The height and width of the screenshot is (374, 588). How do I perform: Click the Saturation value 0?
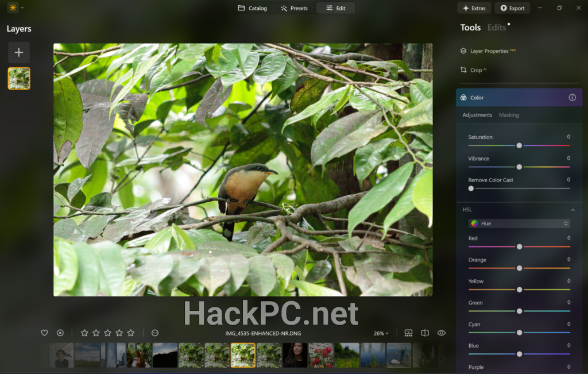pyautogui.click(x=568, y=137)
